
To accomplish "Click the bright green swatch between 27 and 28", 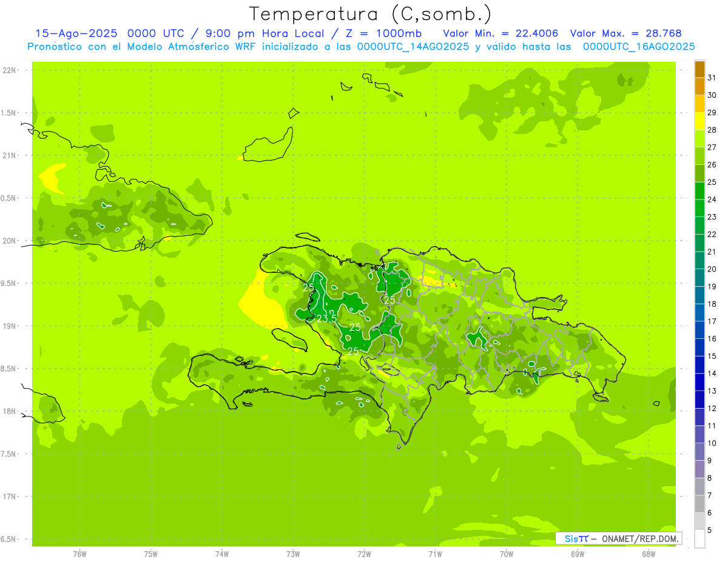I will [x=699, y=139].
